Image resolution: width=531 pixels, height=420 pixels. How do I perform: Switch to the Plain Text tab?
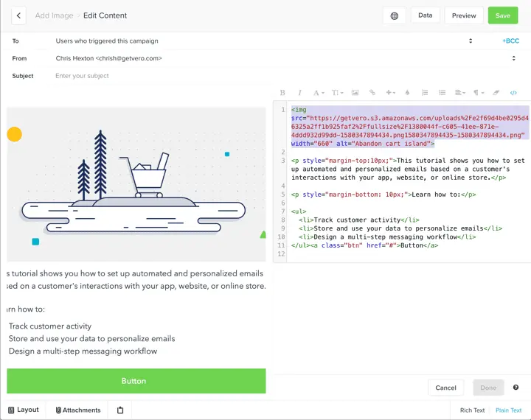coord(508,410)
